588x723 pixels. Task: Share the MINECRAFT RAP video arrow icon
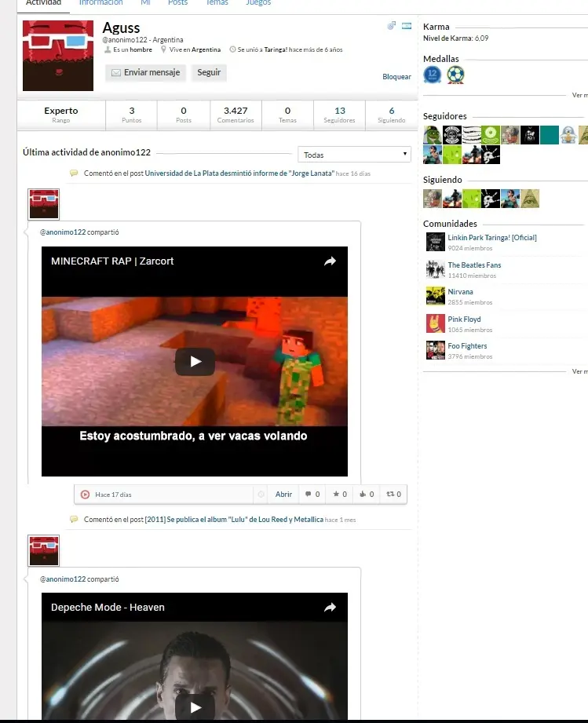coord(330,261)
